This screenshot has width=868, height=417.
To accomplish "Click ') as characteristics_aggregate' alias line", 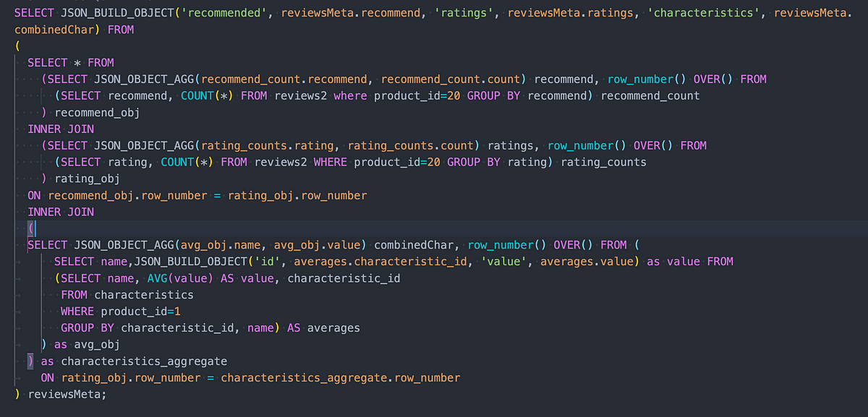I will point(127,361).
